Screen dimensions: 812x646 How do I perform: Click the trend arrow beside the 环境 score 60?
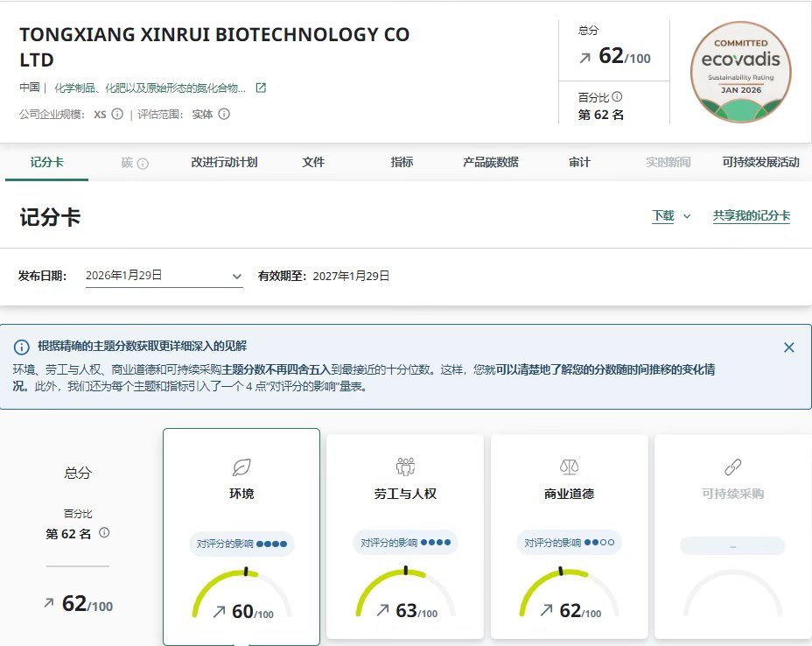click(x=219, y=612)
